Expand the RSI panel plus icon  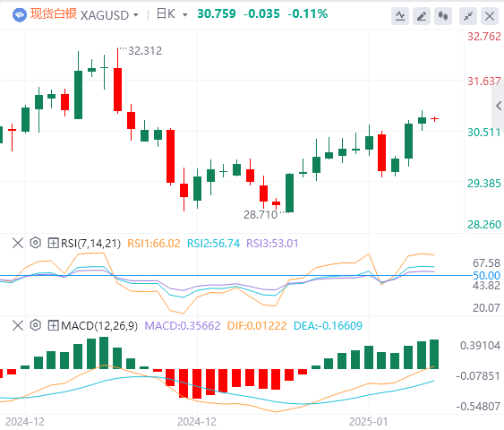pos(53,243)
